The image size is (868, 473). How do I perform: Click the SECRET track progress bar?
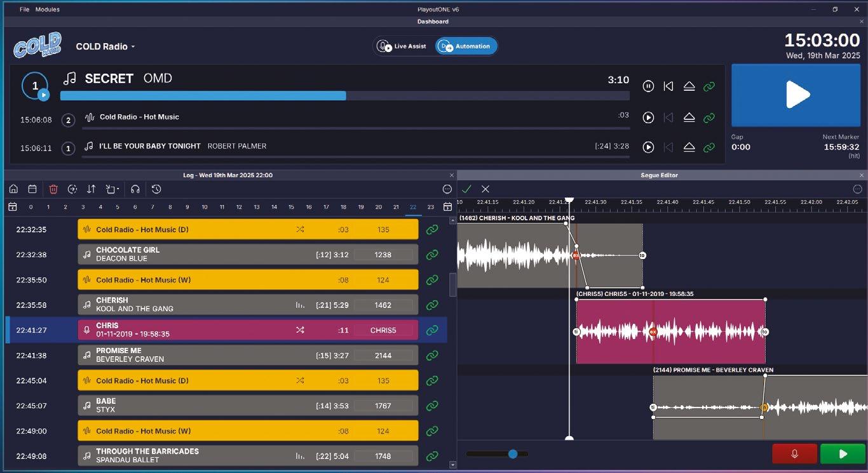[x=345, y=96]
